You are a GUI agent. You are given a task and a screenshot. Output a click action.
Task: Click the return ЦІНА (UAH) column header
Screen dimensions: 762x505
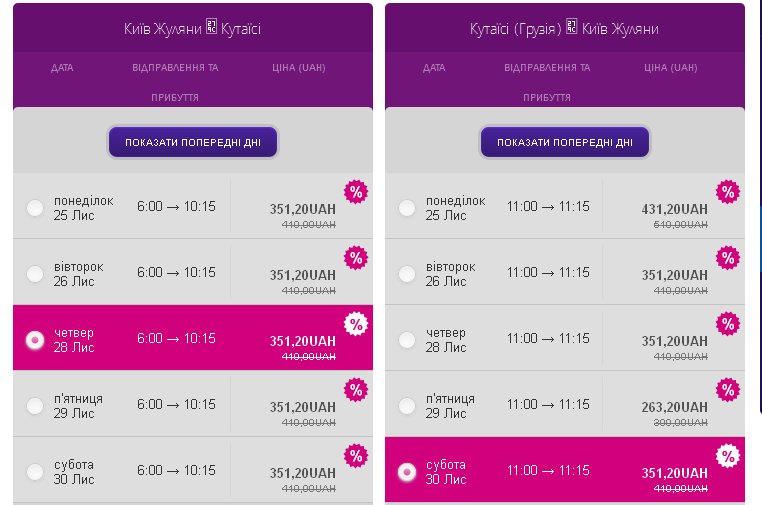pos(670,68)
